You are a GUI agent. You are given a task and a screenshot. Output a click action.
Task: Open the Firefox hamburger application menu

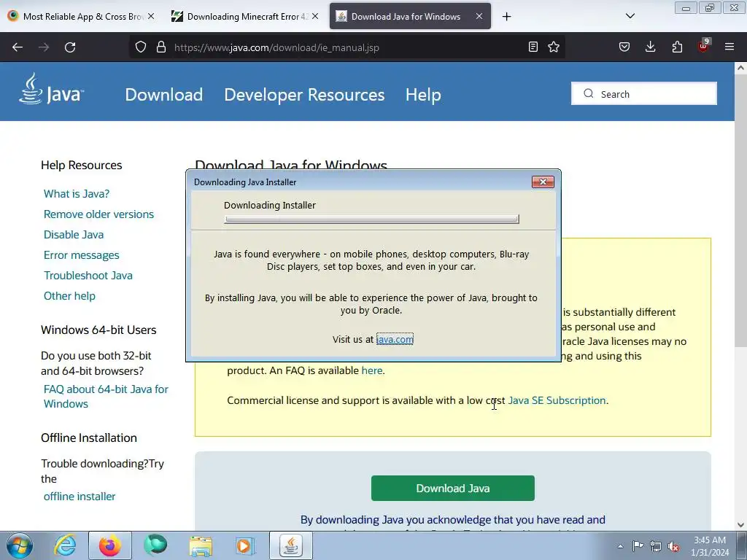(729, 47)
